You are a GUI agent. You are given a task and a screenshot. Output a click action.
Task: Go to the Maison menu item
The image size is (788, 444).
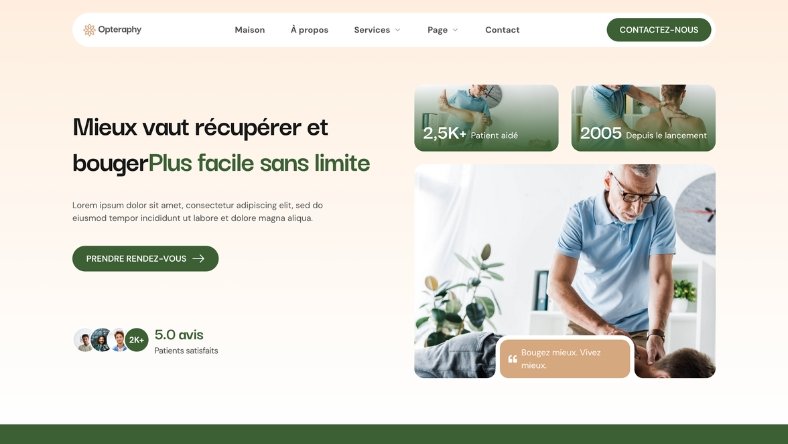coord(250,30)
